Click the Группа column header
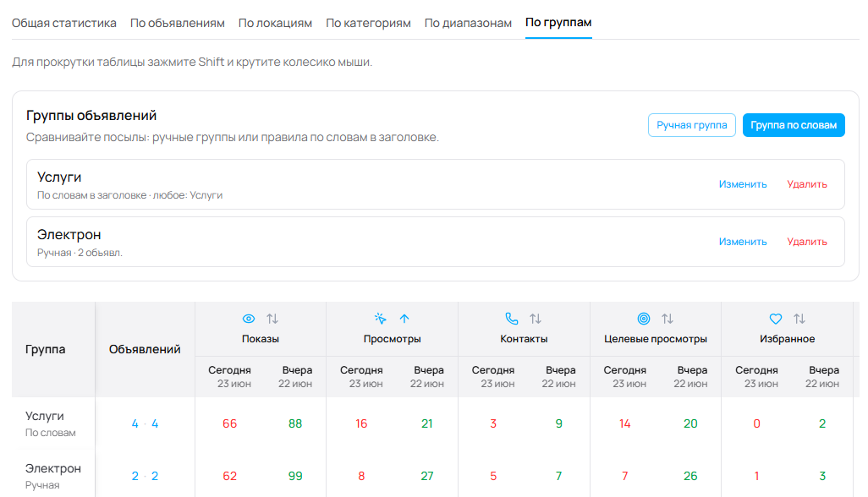The width and height of the screenshot is (868, 497). [46, 349]
